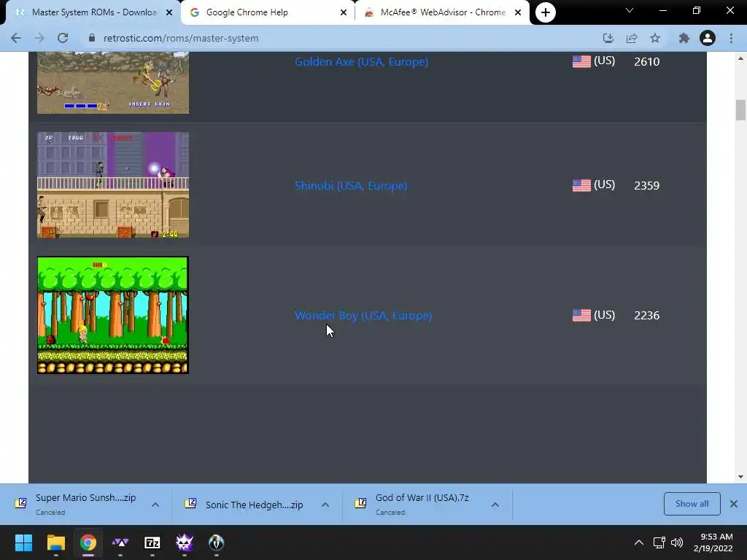Click Show all downloads button
This screenshot has height=560, width=747.
tap(692, 504)
